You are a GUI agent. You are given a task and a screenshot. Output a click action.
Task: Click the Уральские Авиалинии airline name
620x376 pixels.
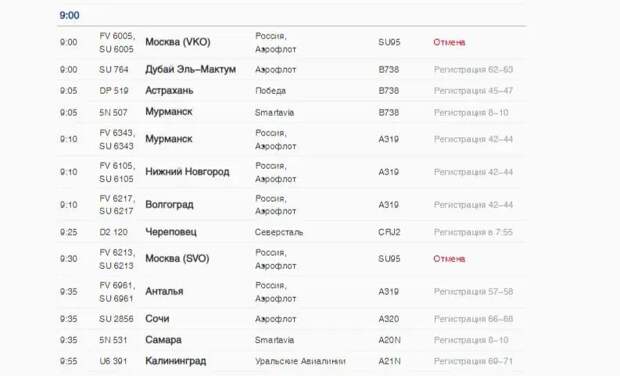[x=300, y=361]
